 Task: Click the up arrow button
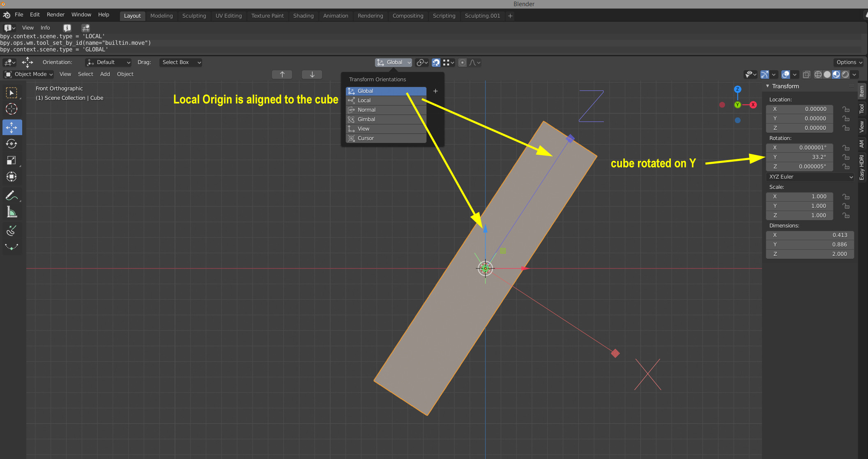pyautogui.click(x=282, y=74)
